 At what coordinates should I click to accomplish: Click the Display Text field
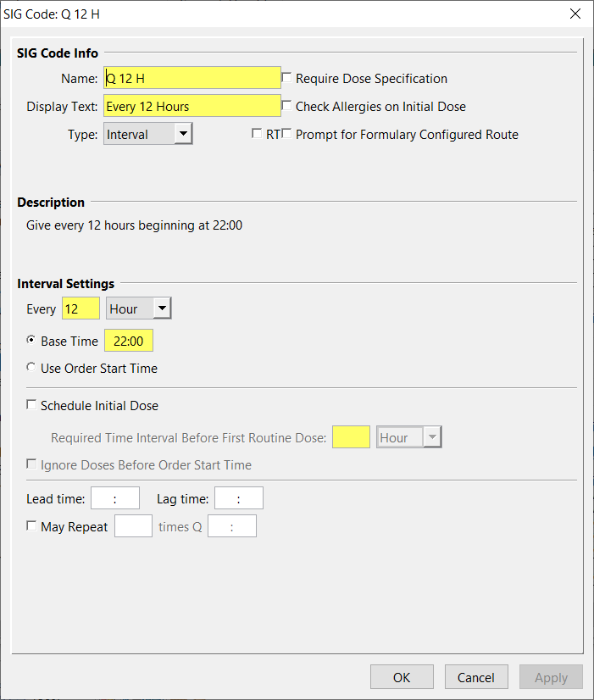[192, 106]
